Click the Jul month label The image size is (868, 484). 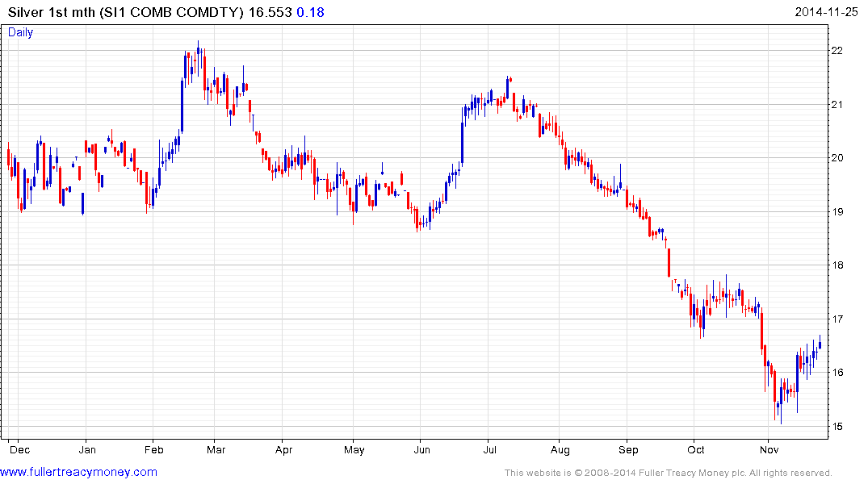(489, 449)
